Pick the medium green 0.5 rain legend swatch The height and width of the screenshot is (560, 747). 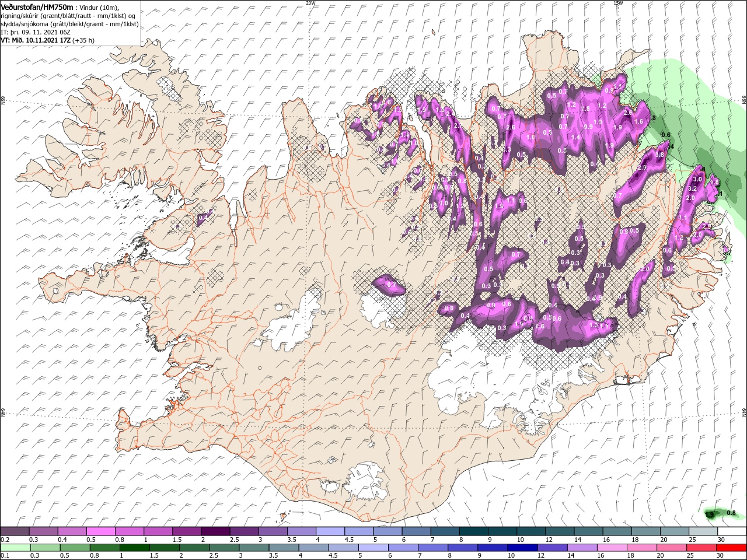[x=75, y=548]
